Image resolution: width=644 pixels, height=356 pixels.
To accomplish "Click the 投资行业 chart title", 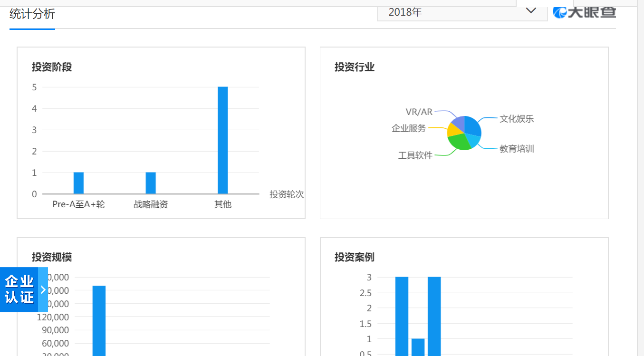I will [355, 67].
